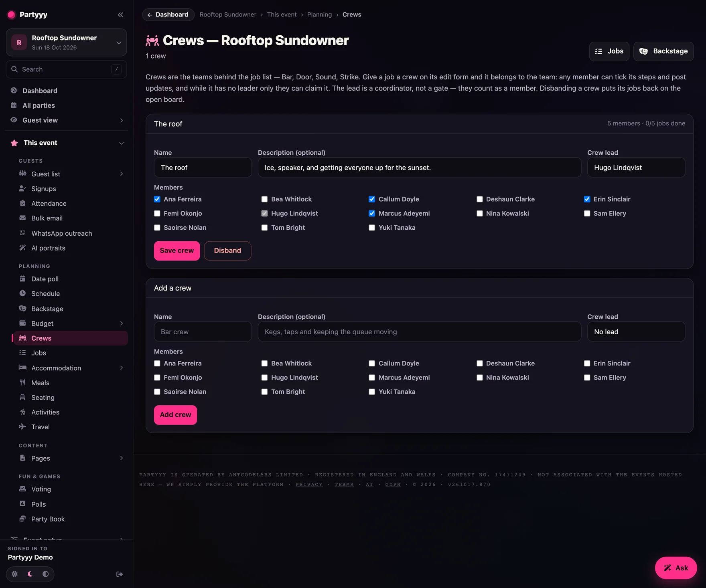Collapse the sidebar with double-chevron icon
Viewport: 706px width, 588px height.
120,15
